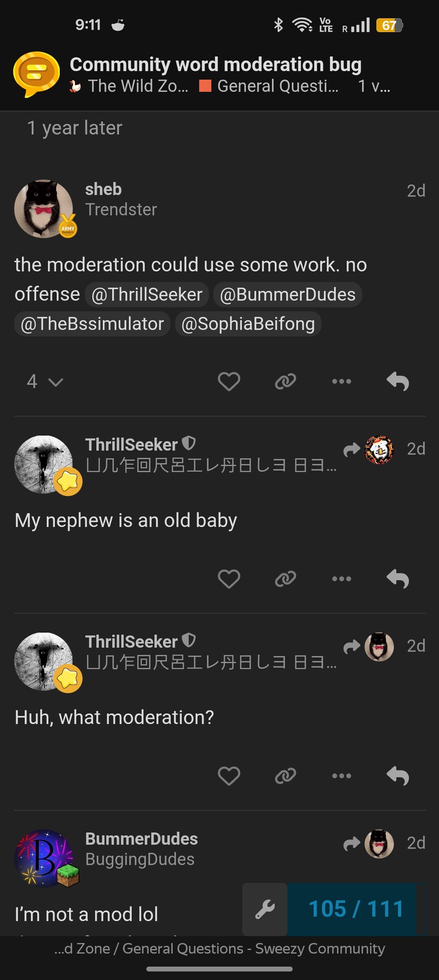View sheb's cat avatar profile

[43, 208]
